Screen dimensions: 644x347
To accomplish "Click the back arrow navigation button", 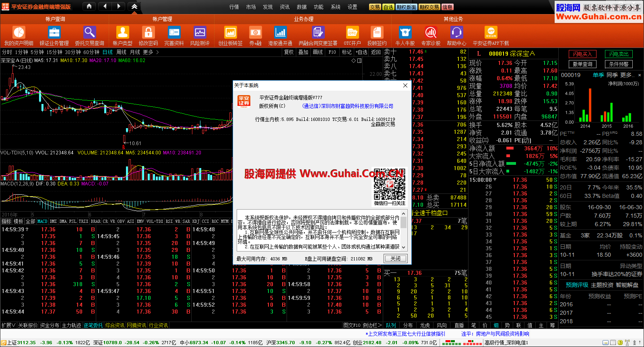I will [105, 6].
